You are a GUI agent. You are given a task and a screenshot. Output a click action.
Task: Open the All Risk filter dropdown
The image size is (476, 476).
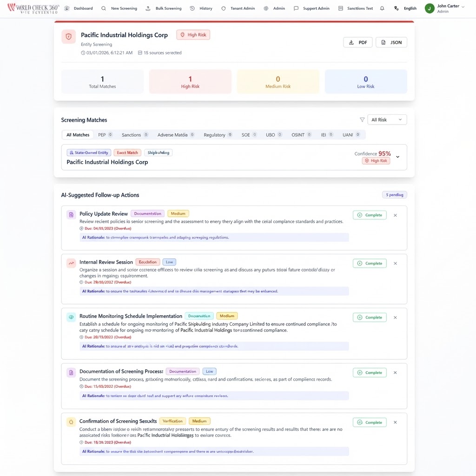(x=387, y=119)
